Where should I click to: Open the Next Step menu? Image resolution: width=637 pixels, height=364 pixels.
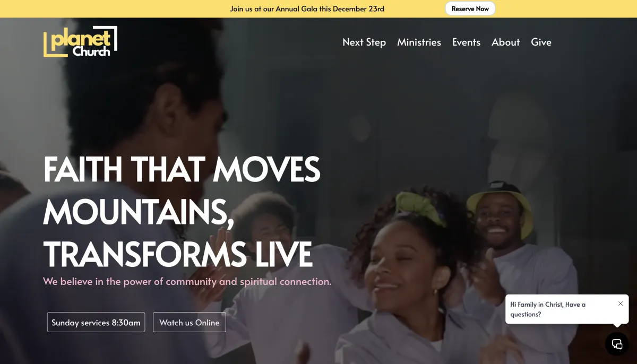point(364,42)
